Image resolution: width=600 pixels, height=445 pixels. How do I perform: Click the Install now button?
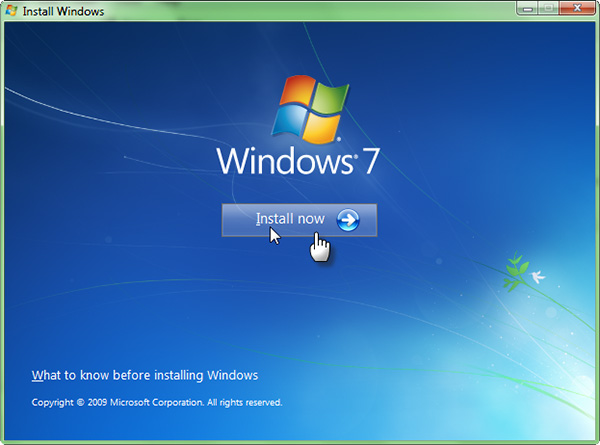pos(299,220)
